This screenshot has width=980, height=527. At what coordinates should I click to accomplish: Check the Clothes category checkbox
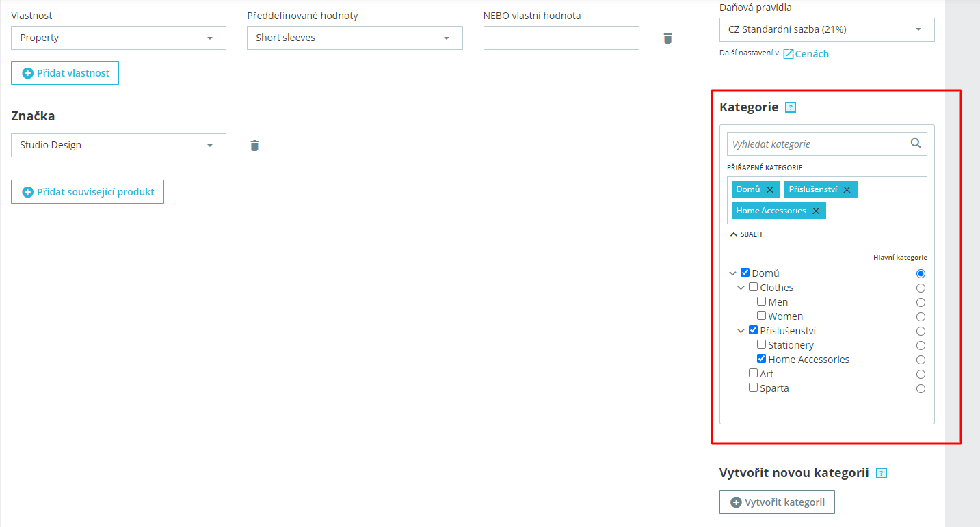tap(754, 287)
